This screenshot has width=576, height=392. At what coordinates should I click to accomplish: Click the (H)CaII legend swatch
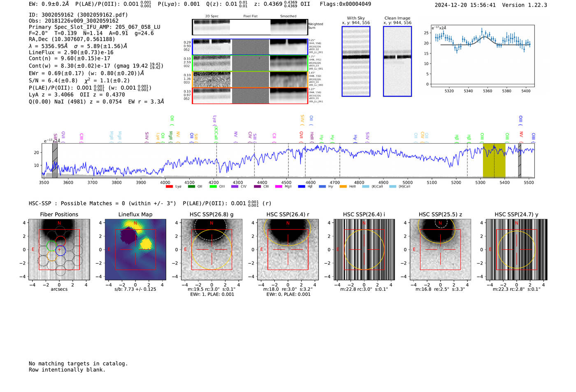(393, 187)
